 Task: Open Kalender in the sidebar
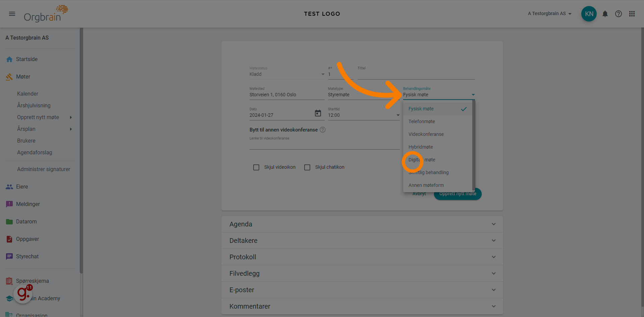click(28, 94)
